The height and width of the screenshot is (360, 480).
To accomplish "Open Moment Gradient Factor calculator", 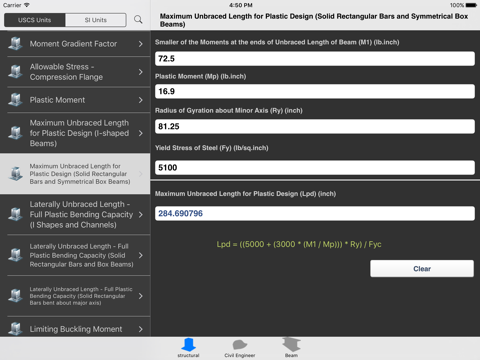I will tap(75, 44).
